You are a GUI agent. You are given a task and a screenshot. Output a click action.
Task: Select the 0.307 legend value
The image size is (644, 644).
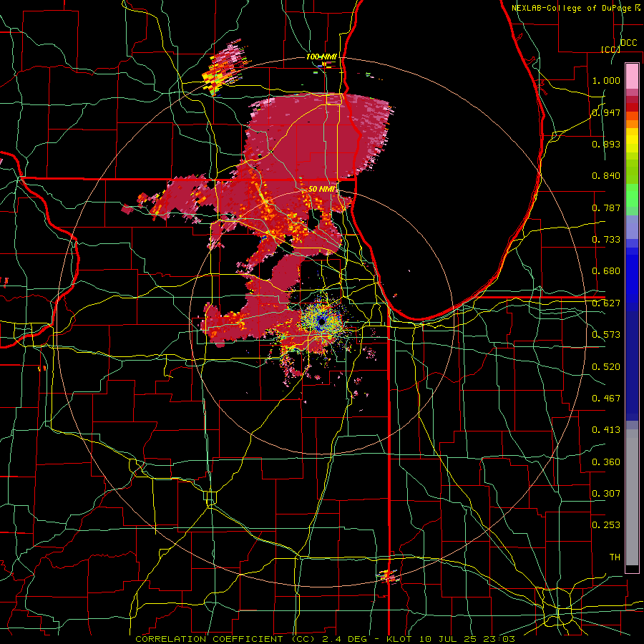point(606,494)
